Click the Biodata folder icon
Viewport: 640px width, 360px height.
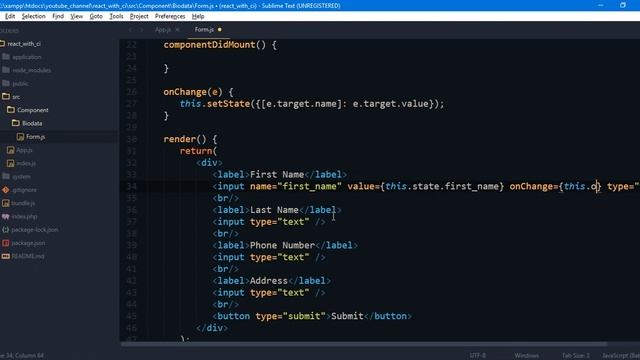coord(16,123)
